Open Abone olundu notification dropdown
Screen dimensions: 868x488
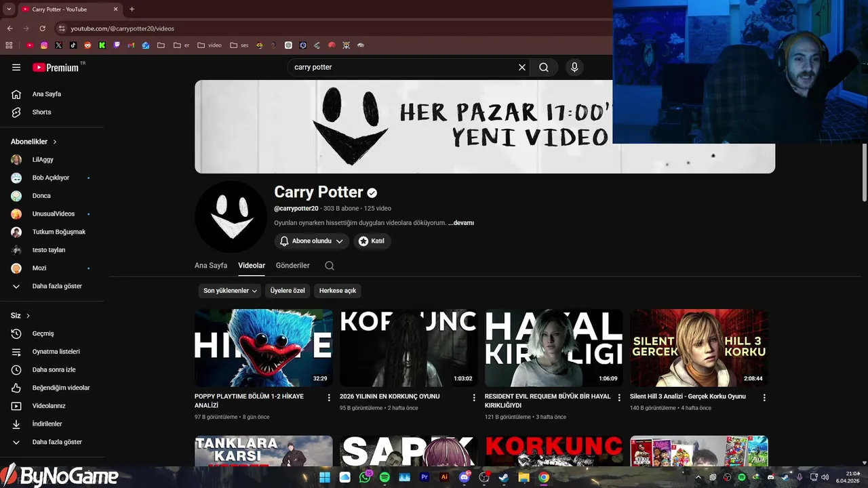tap(312, 241)
